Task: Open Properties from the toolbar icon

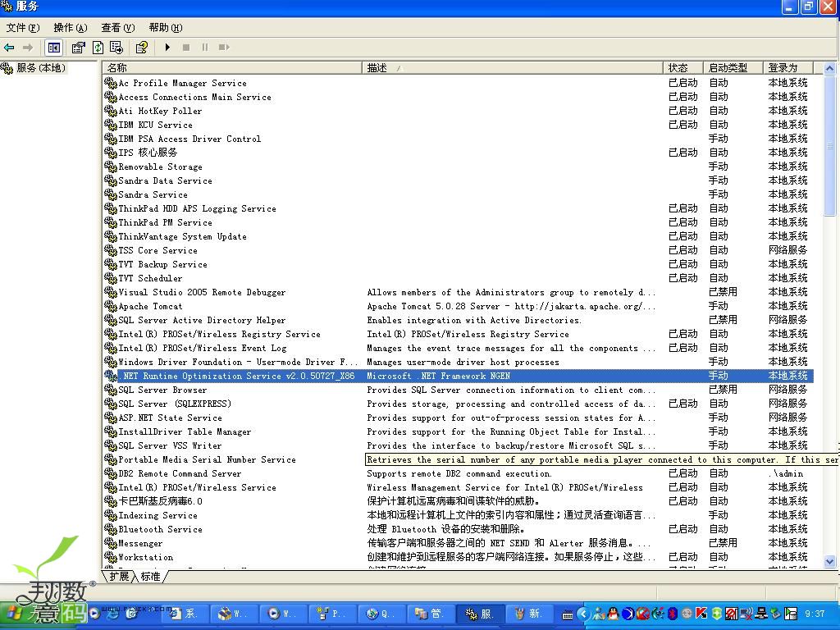Action: coord(78,48)
